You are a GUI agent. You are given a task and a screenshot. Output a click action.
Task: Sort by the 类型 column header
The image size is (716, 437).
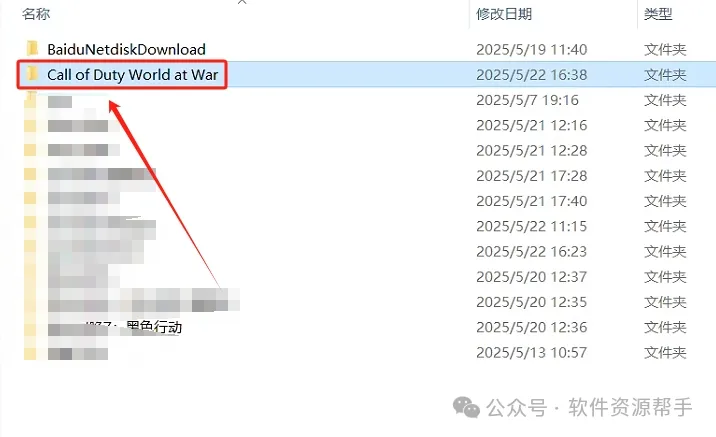coord(658,14)
